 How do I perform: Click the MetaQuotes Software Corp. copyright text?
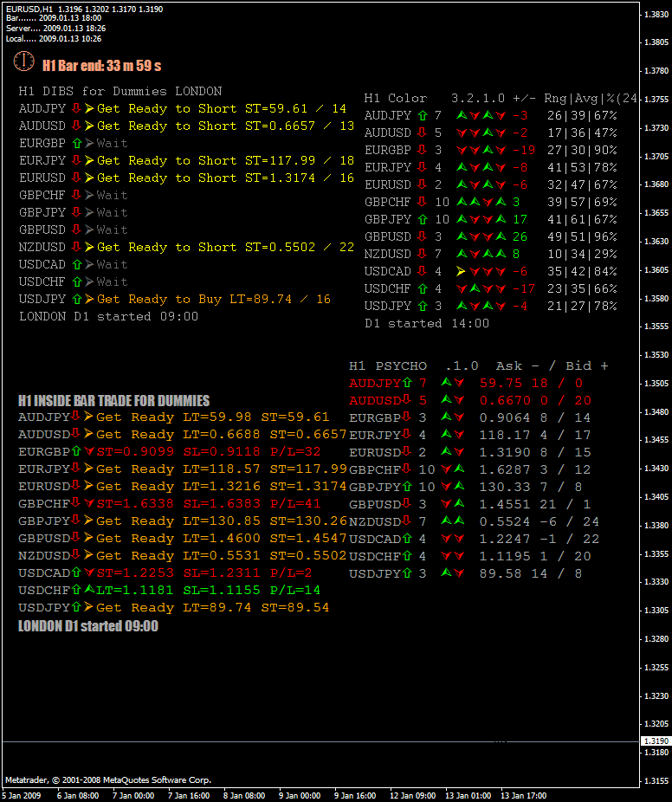[x=108, y=780]
